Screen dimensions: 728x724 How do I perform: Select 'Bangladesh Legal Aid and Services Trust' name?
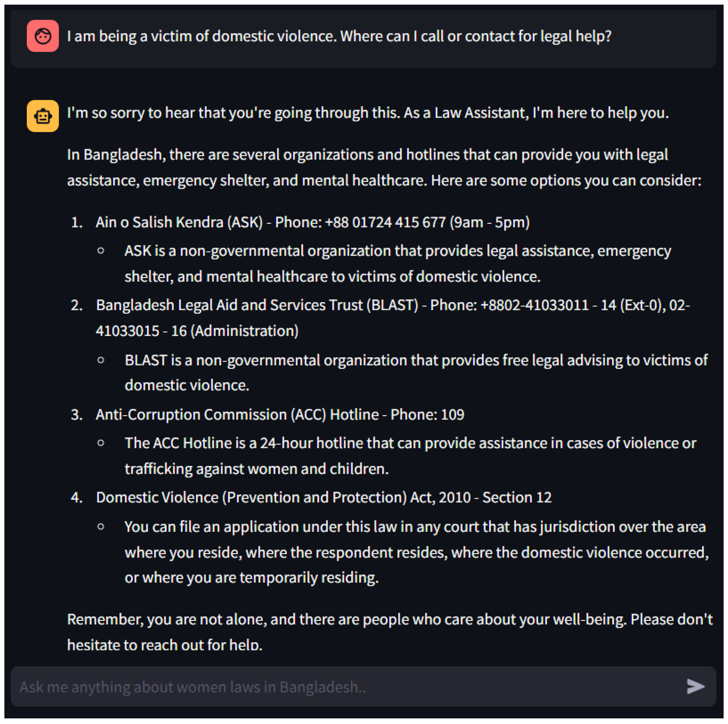(257, 305)
